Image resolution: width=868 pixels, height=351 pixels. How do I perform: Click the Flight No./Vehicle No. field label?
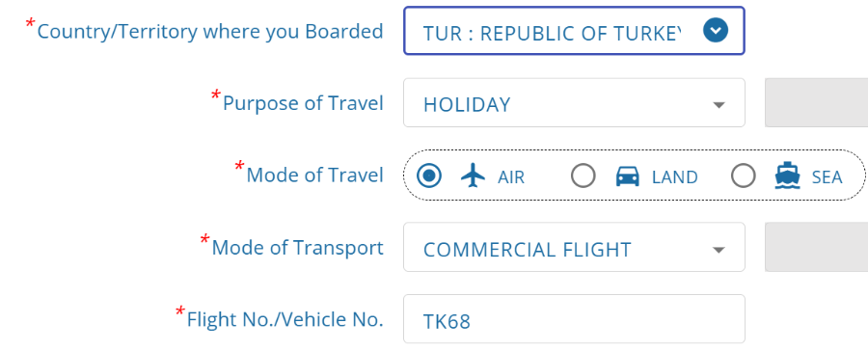click(285, 319)
